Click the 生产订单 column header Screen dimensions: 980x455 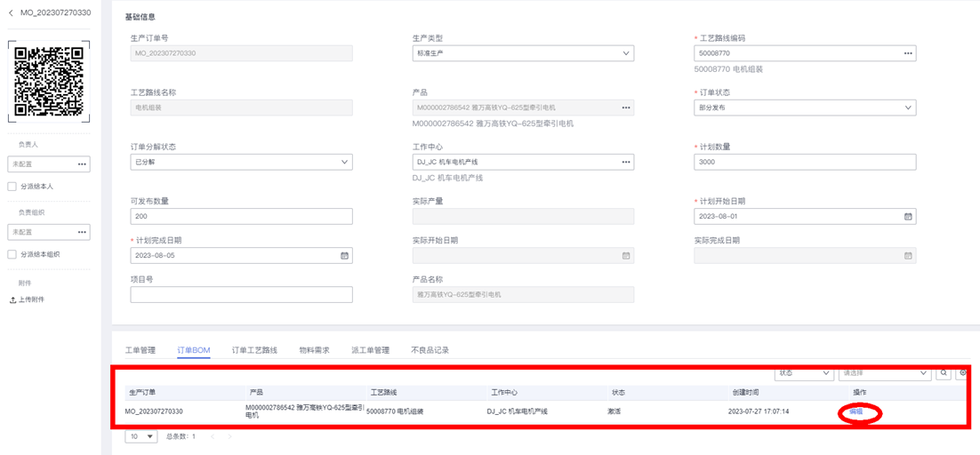[x=142, y=393]
